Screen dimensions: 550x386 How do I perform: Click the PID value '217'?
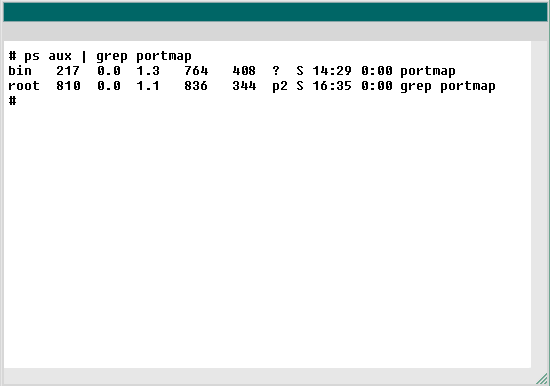click(x=68, y=71)
